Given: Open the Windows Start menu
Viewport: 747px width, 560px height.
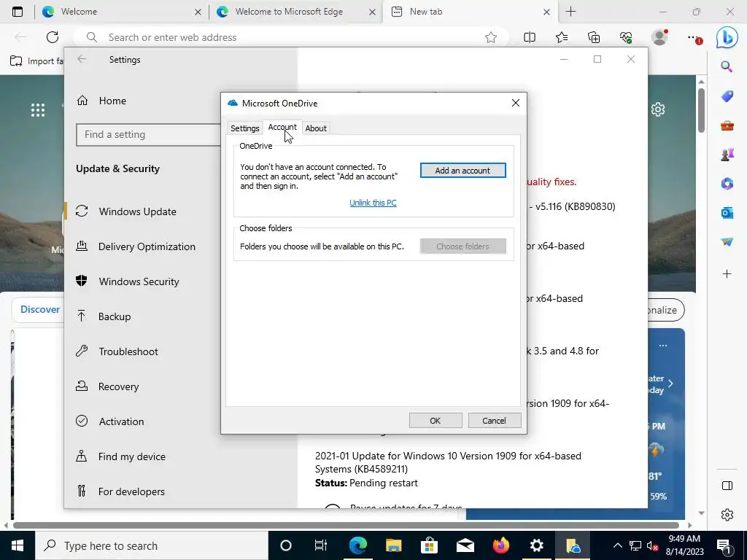Looking at the screenshot, I should click(x=18, y=545).
